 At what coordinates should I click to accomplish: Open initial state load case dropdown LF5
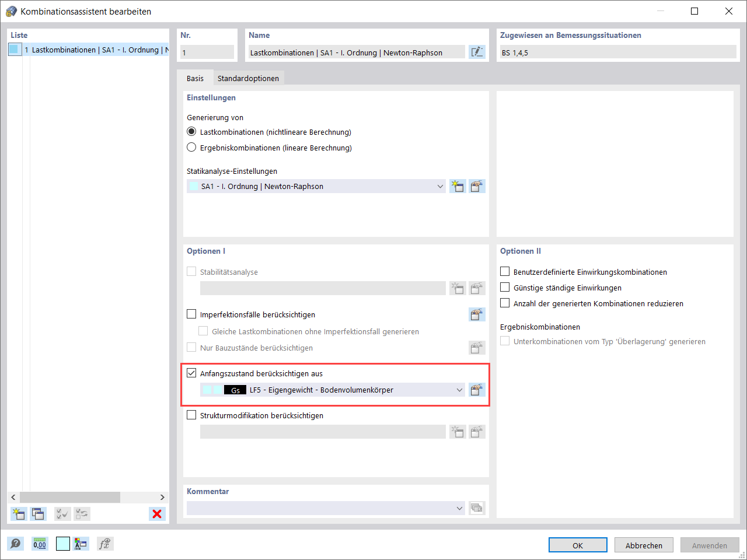pyautogui.click(x=332, y=390)
